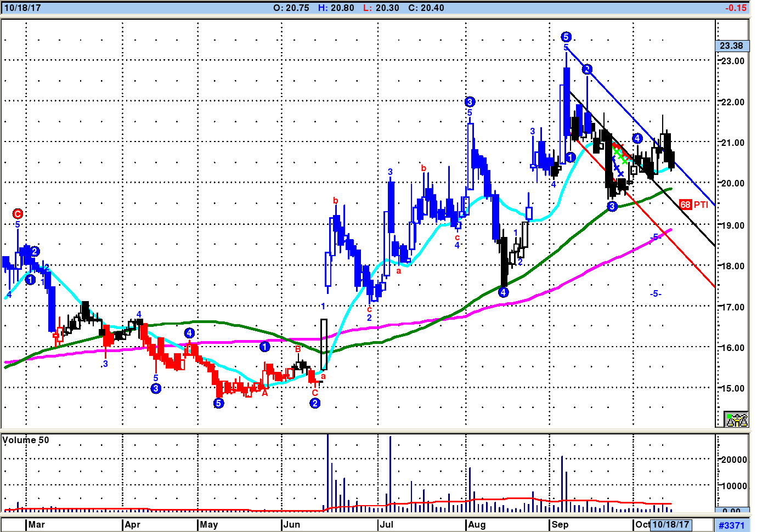This screenshot has height=532, width=768.
Task: Select the circled 5 wave marker at May low
Action: point(218,403)
